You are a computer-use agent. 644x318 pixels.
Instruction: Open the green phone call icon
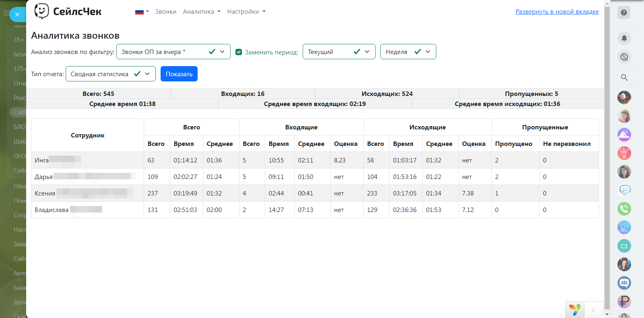tap(624, 209)
